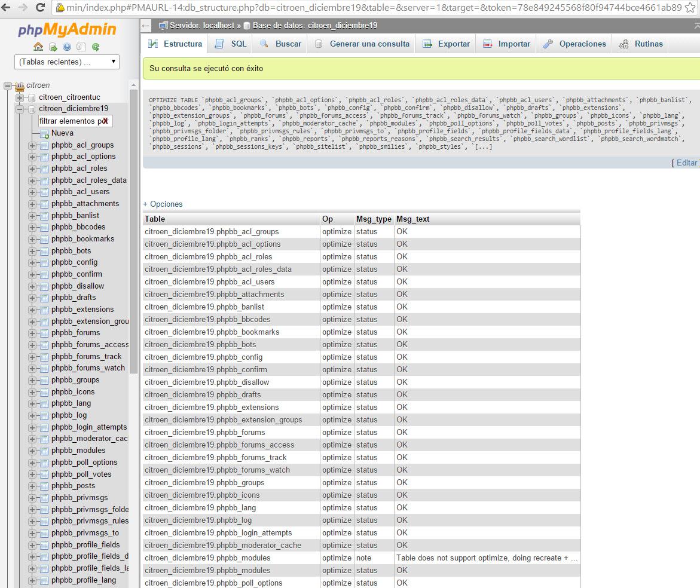Go to the Operaciones tab
Viewport: 700px width, 588px height.
(574, 44)
